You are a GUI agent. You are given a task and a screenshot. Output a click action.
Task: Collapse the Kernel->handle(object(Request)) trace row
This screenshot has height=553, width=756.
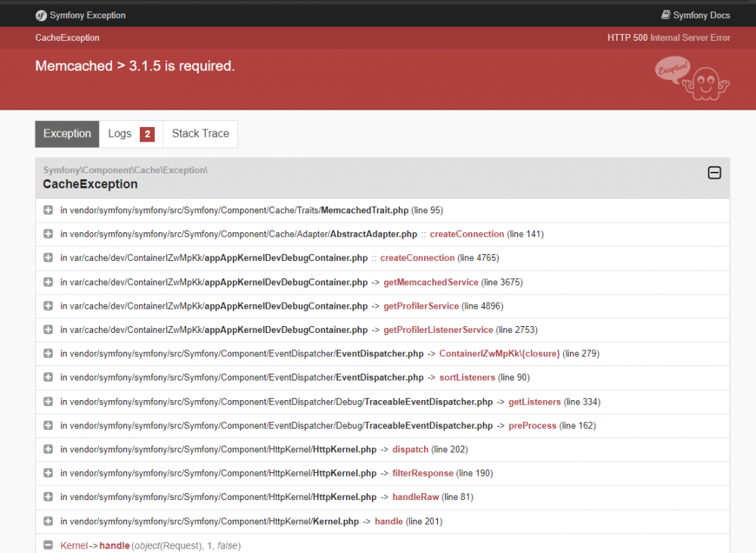(48, 545)
